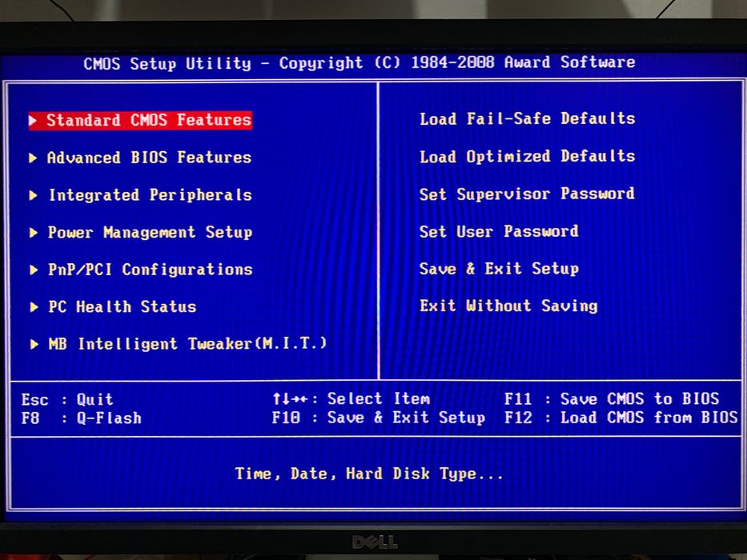Click the 'F8 : Q-Flash' hint
Viewport: 747px width, 560px height.
coord(82,418)
